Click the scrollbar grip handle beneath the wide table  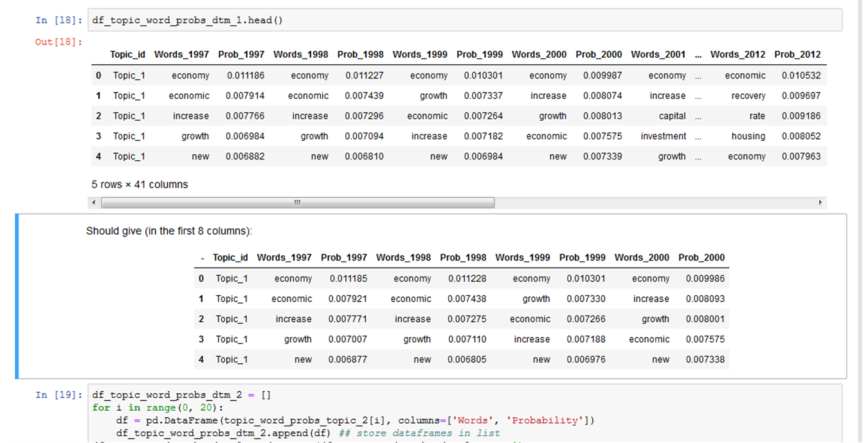(297, 202)
